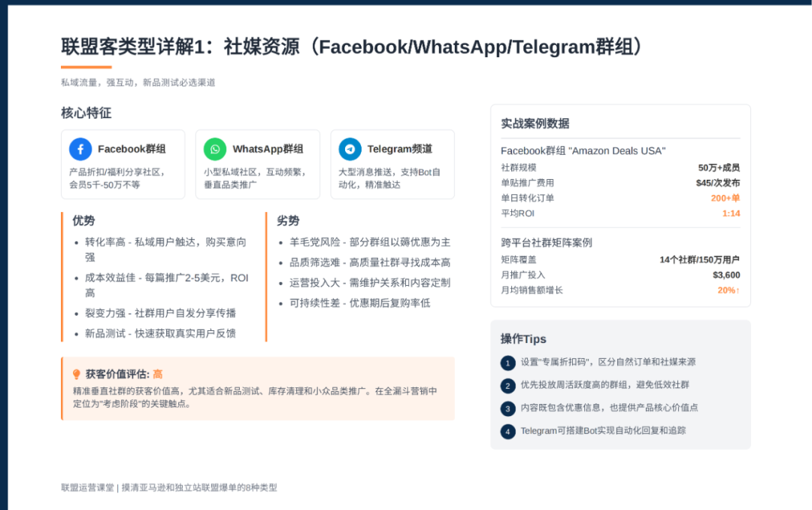Click bullet 裂变力强 - 社群用户自发分享传播
Image resolution: width=812 pixels, height=510 pixels.
(x=161, y=313)
